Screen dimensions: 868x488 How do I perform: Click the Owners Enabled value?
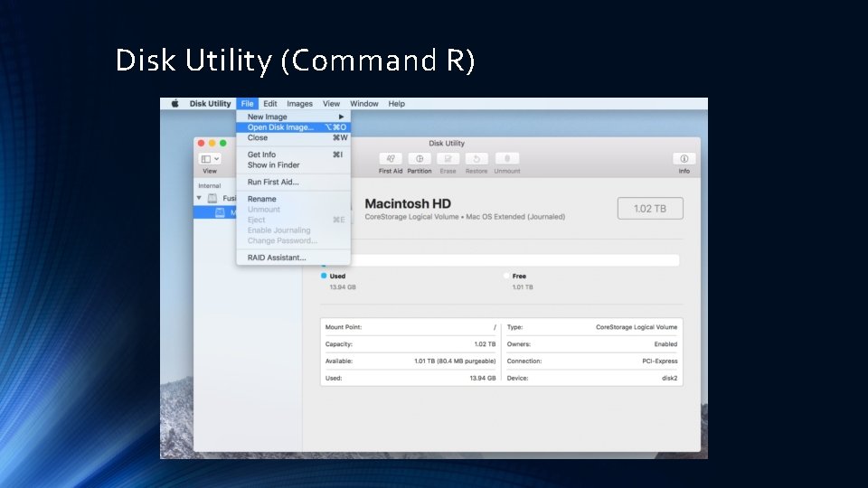[666, 344]
